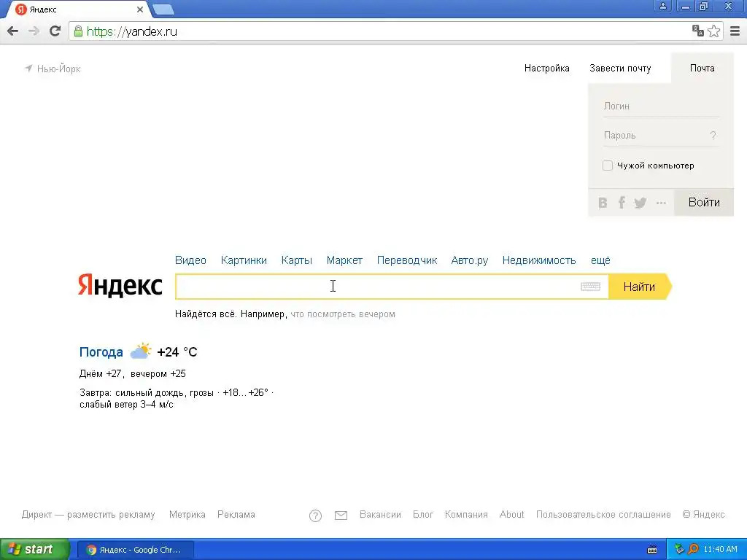Click the Логин input field
Image resolution: width=747 pixels, height=560 pixels.
[x=661, y=106]
